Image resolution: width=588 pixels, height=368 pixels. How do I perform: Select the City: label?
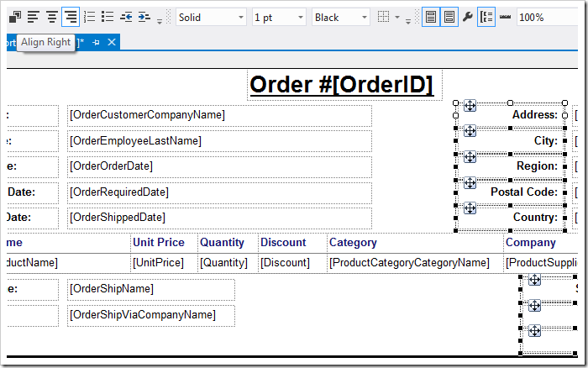click(x=546, y=141)
